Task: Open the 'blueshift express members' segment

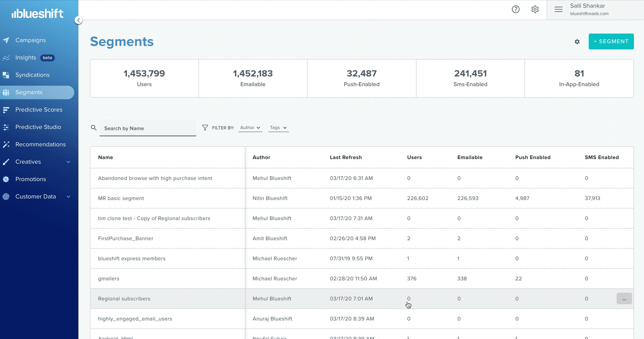Action: [132, 258]
